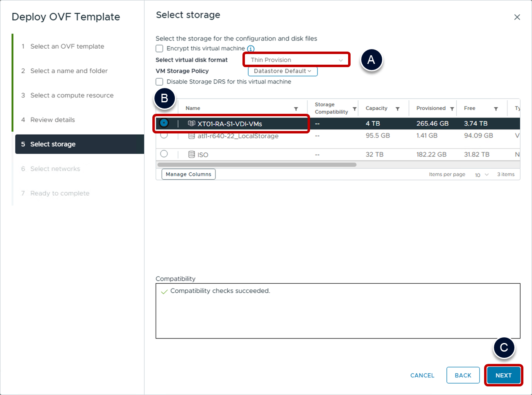
Task: Check Disable Storage DRS option
Action: pyautogui.click(x=160, y=82)
